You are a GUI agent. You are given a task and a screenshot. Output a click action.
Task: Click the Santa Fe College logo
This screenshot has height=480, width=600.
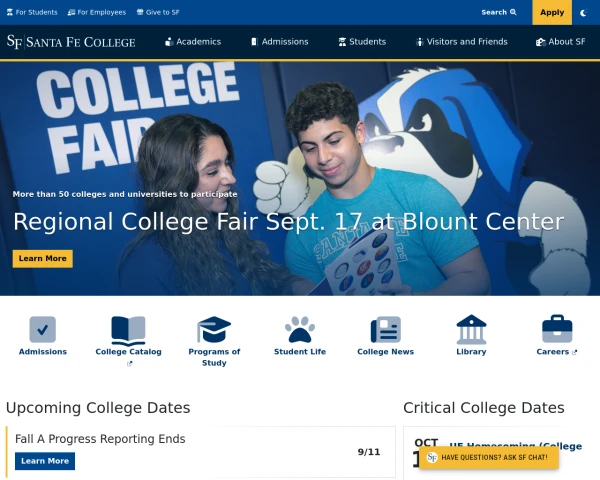pos(71,42)
